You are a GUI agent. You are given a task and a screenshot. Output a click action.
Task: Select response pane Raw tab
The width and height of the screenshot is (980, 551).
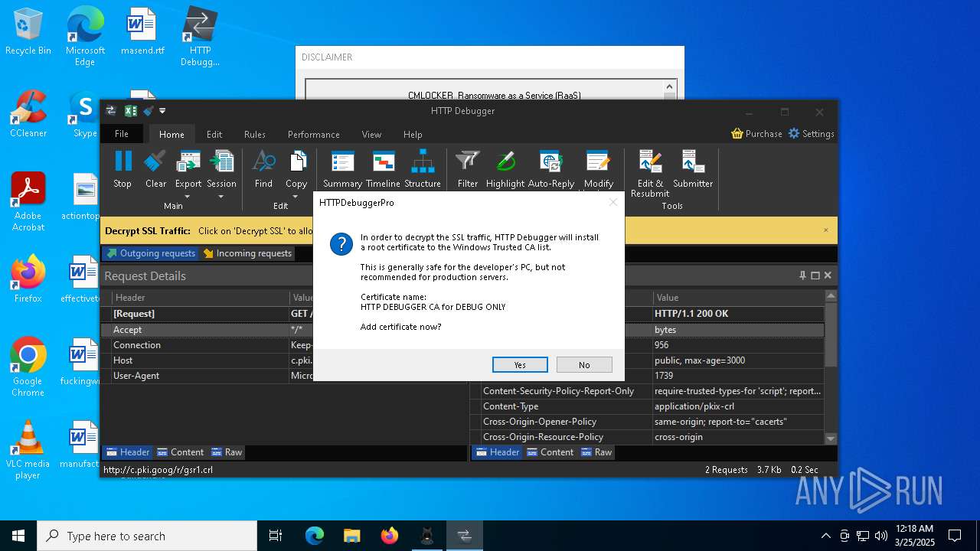(x=596, y=452)
